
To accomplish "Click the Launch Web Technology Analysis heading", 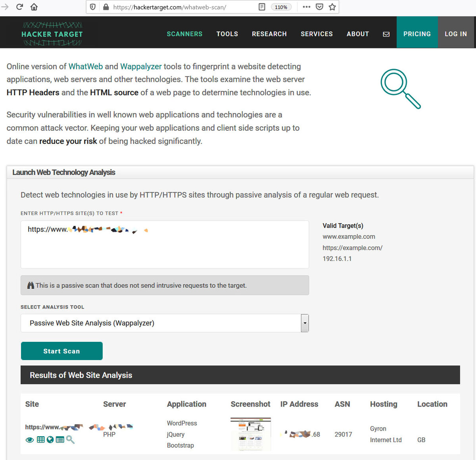I will point(64,172).
